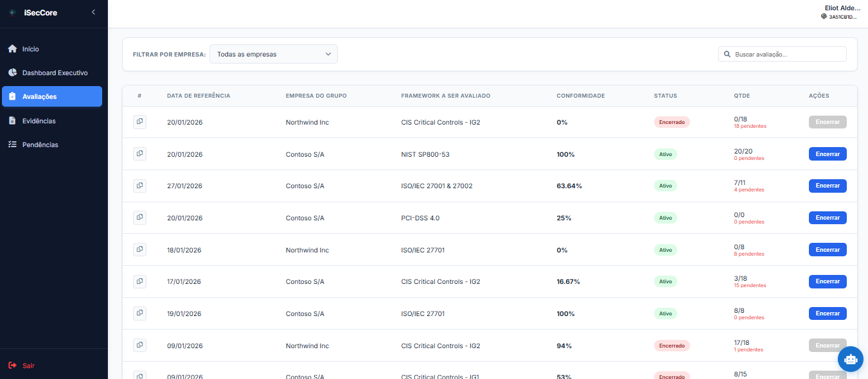Open the Todas as empresas dropdown

tap(274, 54)
